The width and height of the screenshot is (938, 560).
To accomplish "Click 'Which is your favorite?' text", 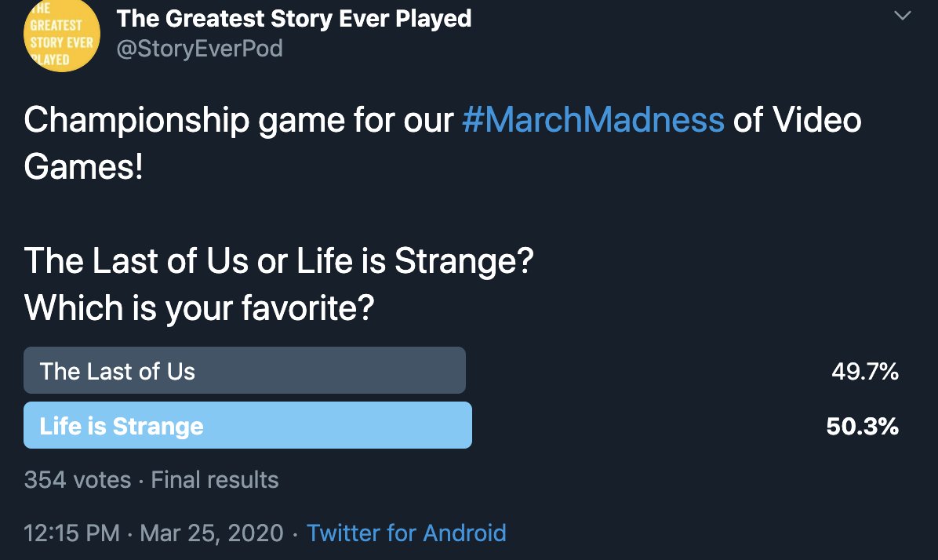I will pos(199,308).
